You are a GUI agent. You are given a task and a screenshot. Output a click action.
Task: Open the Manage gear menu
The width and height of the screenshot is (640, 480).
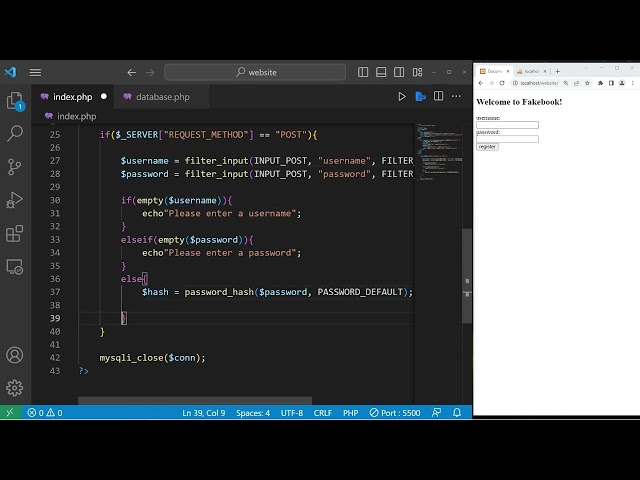pos(15,388)
